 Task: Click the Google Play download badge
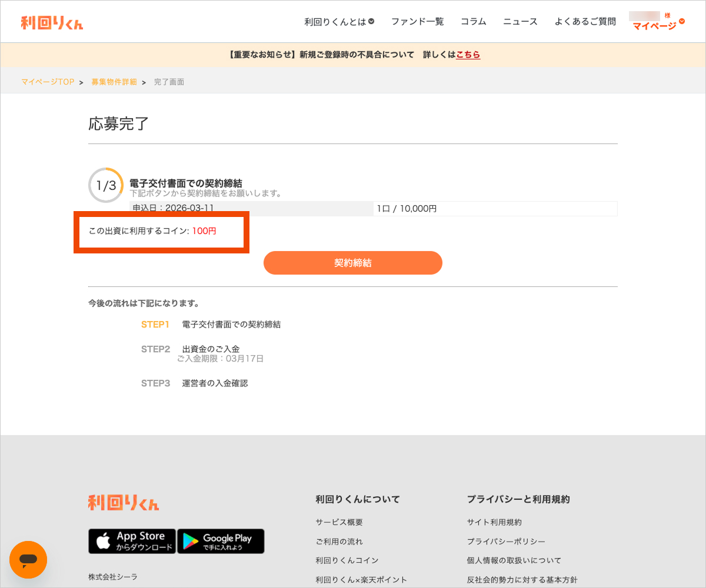click(221, 541)
